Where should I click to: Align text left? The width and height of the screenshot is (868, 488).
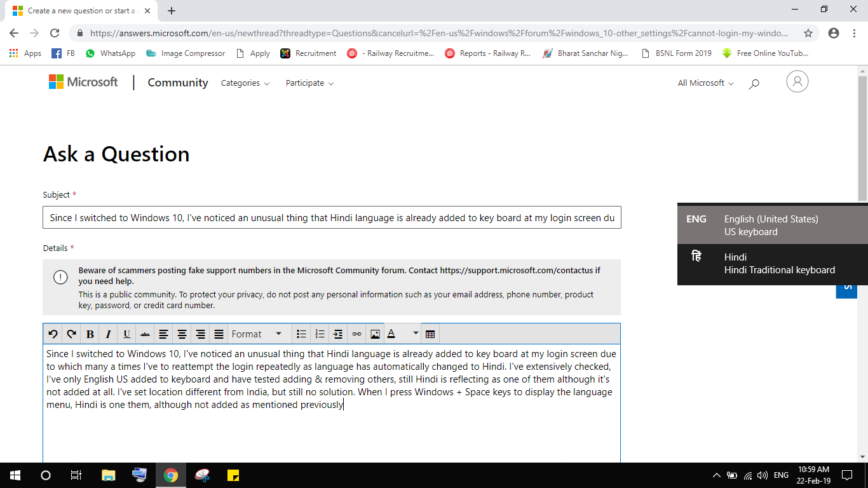click(x=163, y=334)
